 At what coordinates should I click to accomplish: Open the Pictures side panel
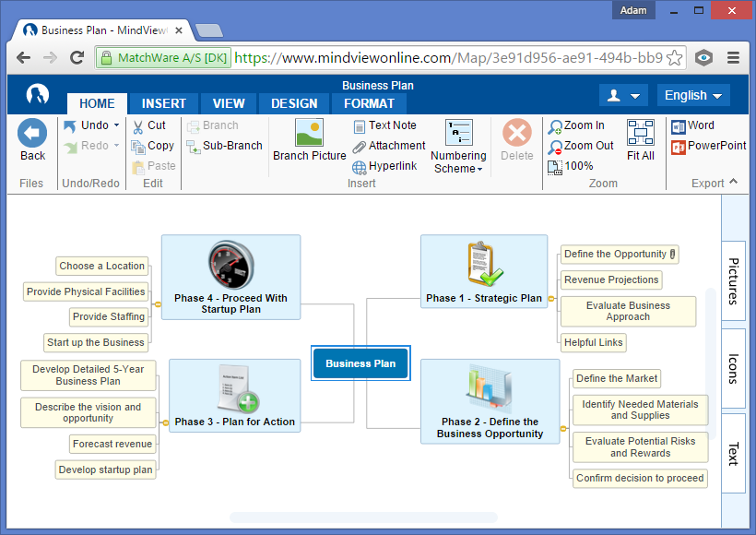[x=733, y=280]
